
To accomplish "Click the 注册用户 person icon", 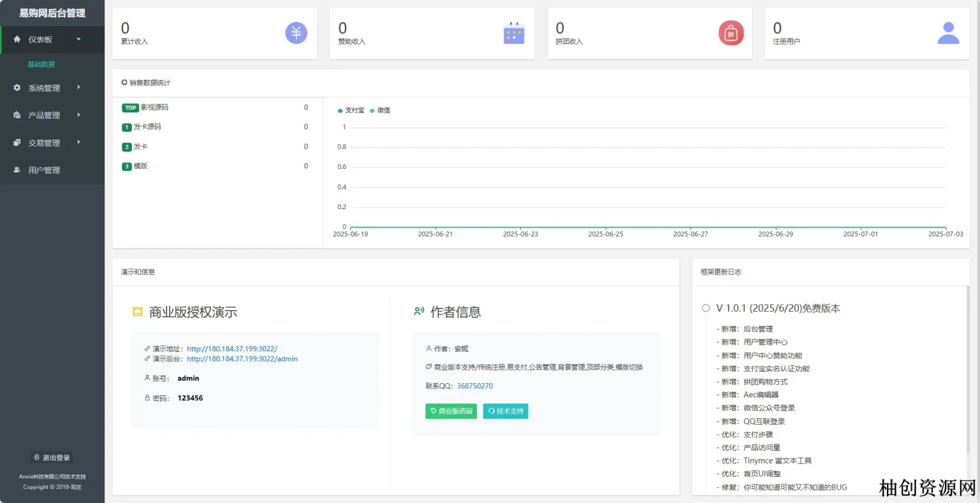I will (x=948, y=33).
